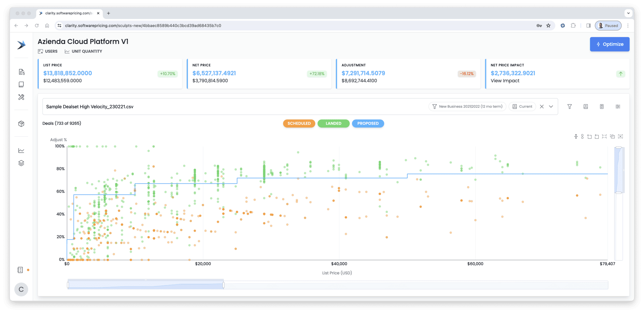The width and height of the screenshot is (644, 313).
Task: Select the UNIT QUANTITY tab
Action: pyautogui.click(x=83, y=51)
